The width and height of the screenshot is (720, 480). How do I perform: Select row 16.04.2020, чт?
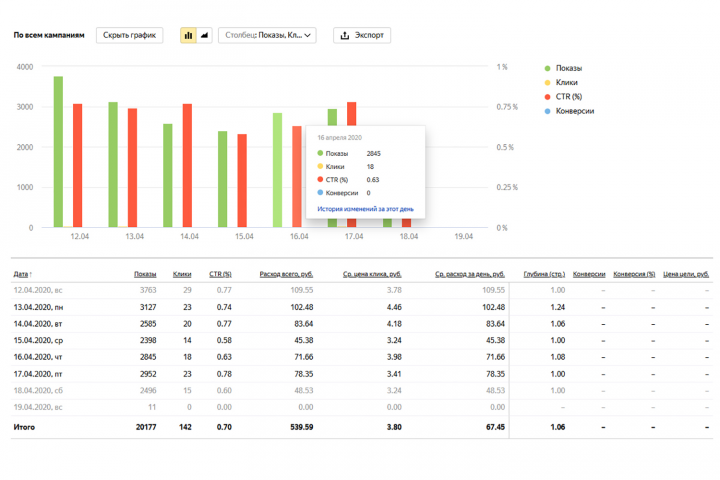[x=362, y=357]
